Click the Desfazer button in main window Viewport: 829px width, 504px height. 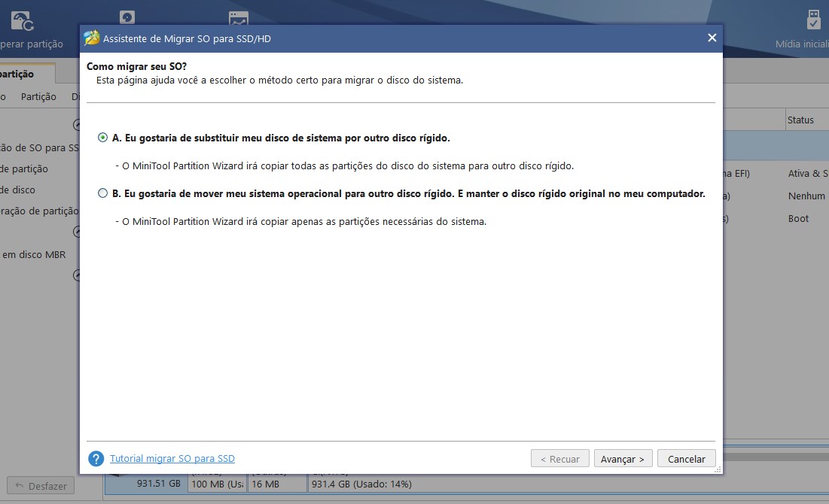point(41,486)
